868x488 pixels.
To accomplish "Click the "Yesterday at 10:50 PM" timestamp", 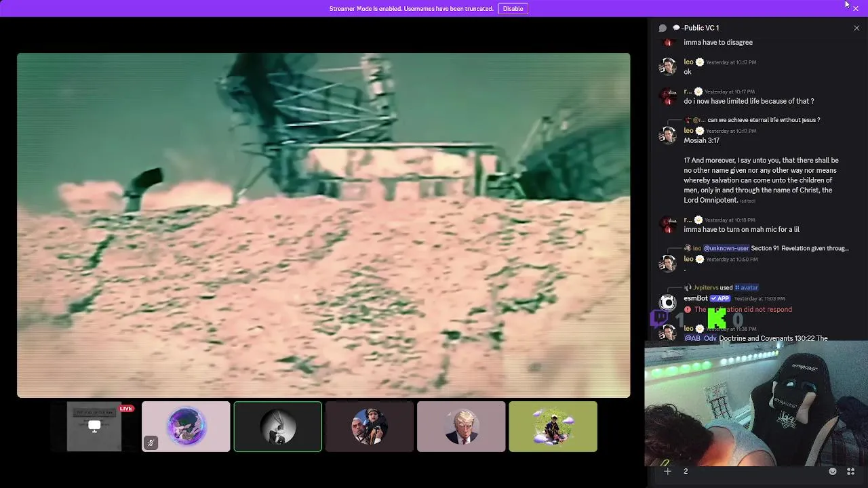I will (732, 260).
